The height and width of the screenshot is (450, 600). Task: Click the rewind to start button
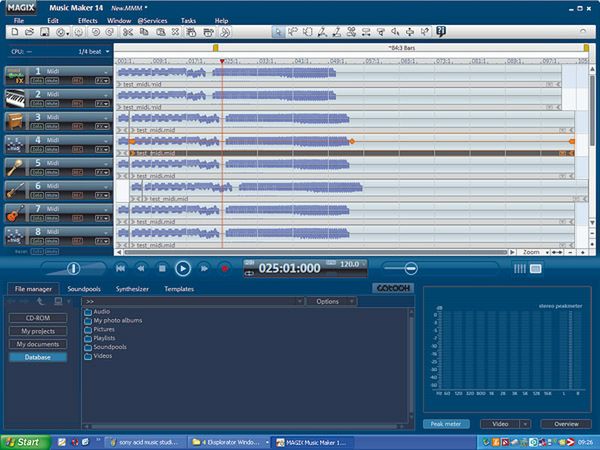click(x=120, y=268)
